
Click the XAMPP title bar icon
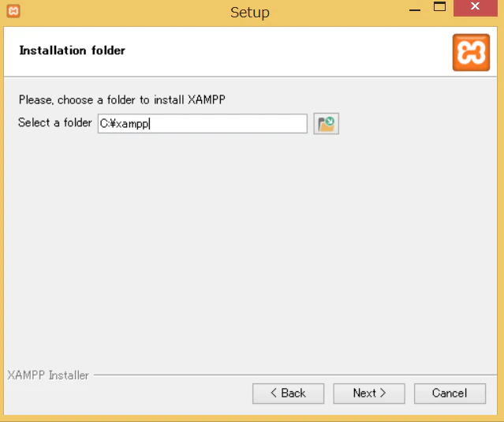tap(13, 11)
